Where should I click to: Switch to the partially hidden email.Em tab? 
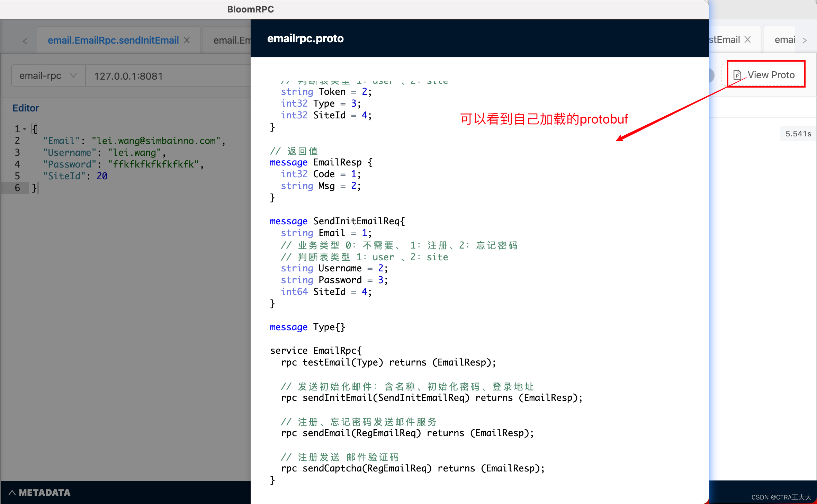[232, 40]
